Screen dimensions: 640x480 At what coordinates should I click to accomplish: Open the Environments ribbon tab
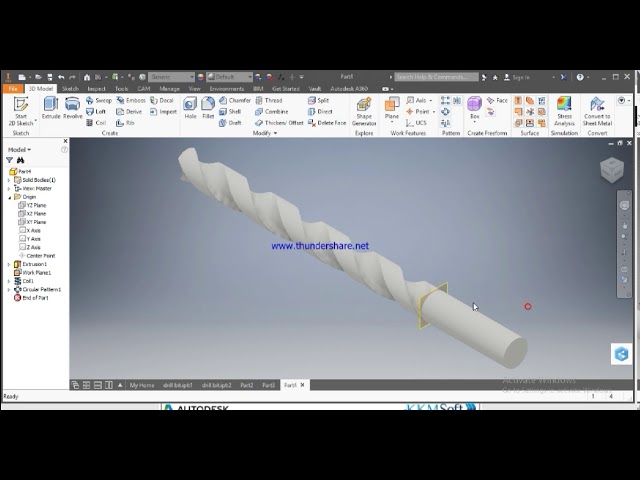pyautogui.click(x=227, y=89)
